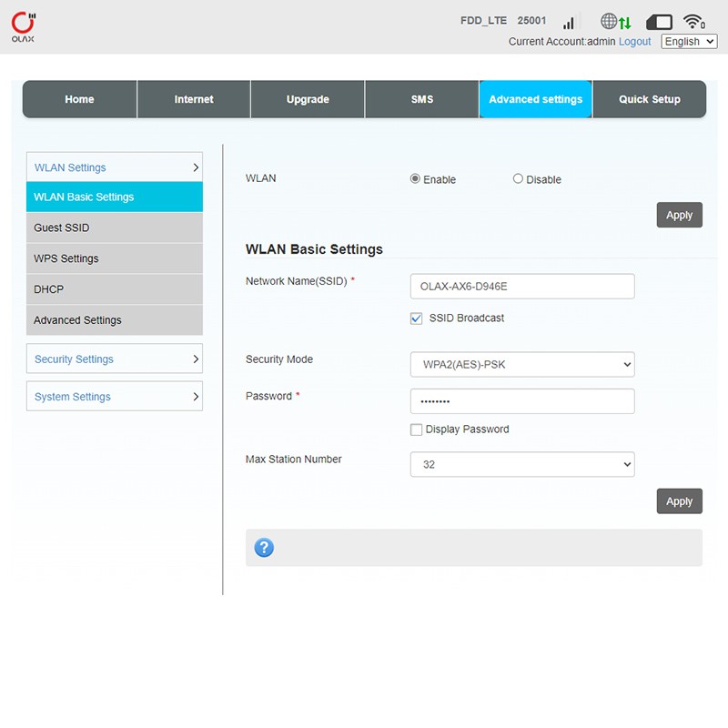Click the OLAX logo icon

[x=23, y=26]
